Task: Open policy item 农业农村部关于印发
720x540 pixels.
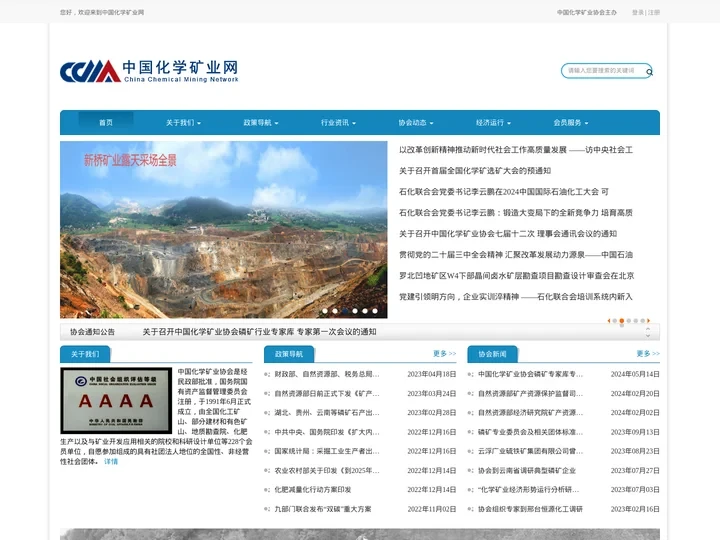Action: [x=327, y=471]
